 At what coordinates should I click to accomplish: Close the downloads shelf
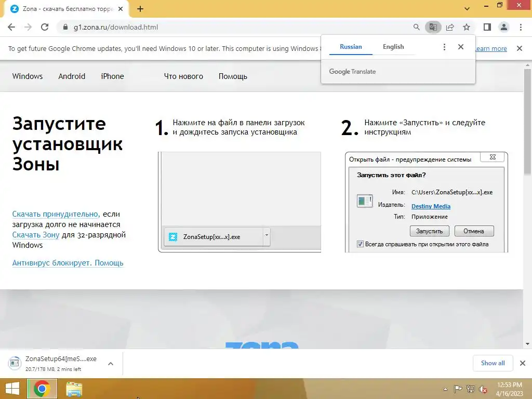[523, 363]
